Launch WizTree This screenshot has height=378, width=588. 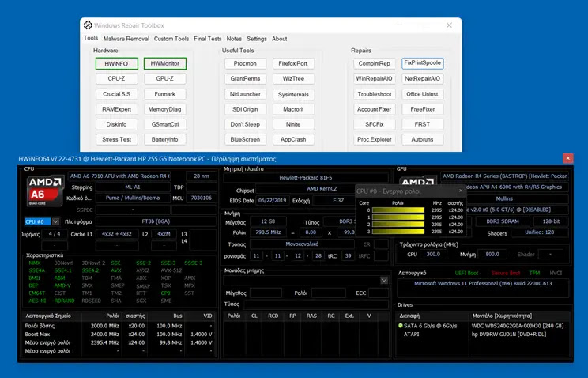pos(293,78)
